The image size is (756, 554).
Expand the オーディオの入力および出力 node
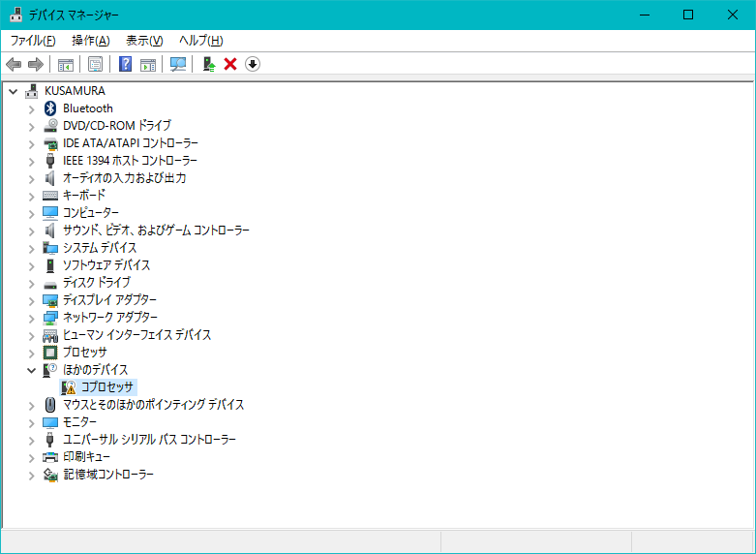pyautogui.click(x=31, y=179)
